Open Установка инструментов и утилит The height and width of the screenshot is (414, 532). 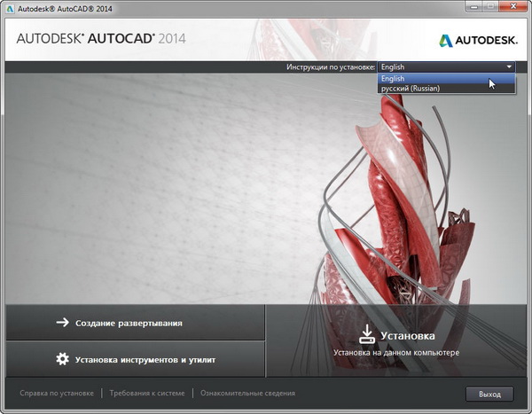tap(135, 359)
